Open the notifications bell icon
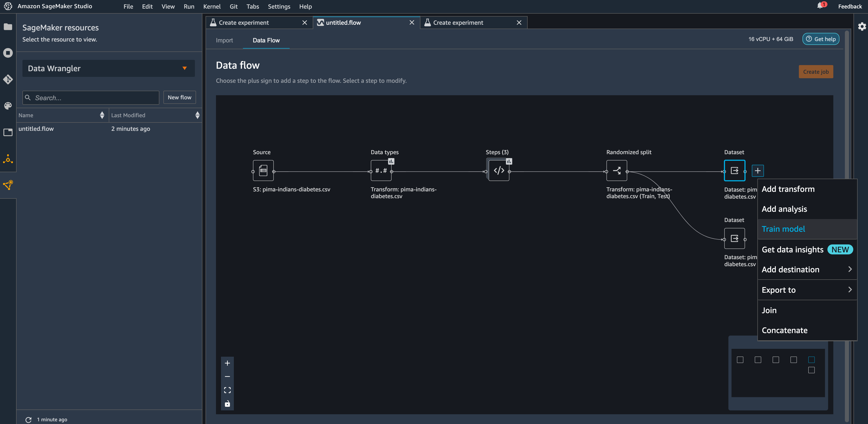Image resolution: width=868 pixels, height=424 pixels. click(820, 6)
